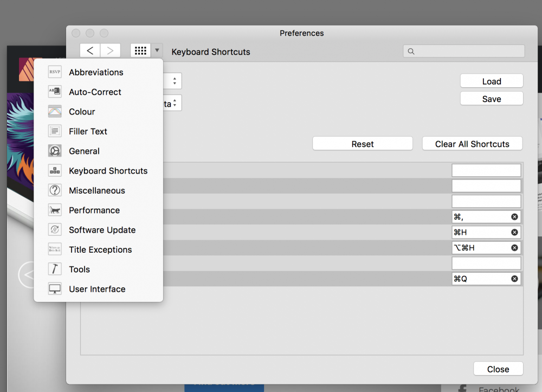Viewport: 542px width, 392px height.
Task: Clear the ⌘Q shortcut with its x button
Action: click(x=514, y=279)
